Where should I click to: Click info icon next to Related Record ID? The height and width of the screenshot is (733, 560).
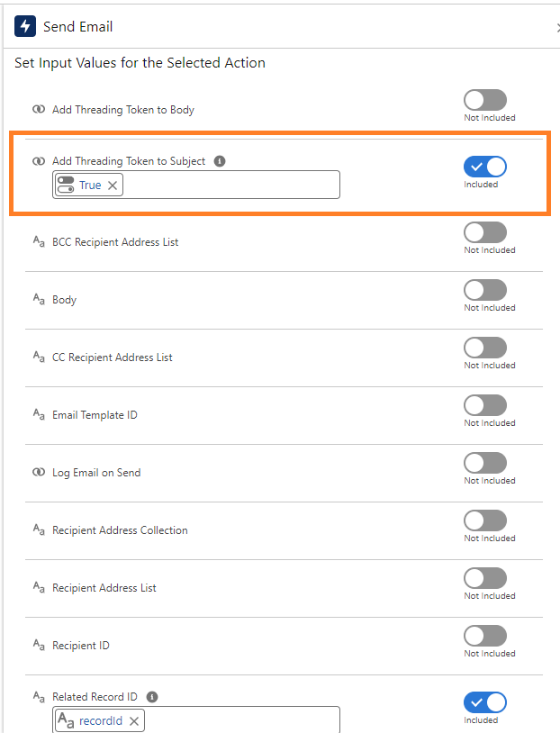pos(152,697)
